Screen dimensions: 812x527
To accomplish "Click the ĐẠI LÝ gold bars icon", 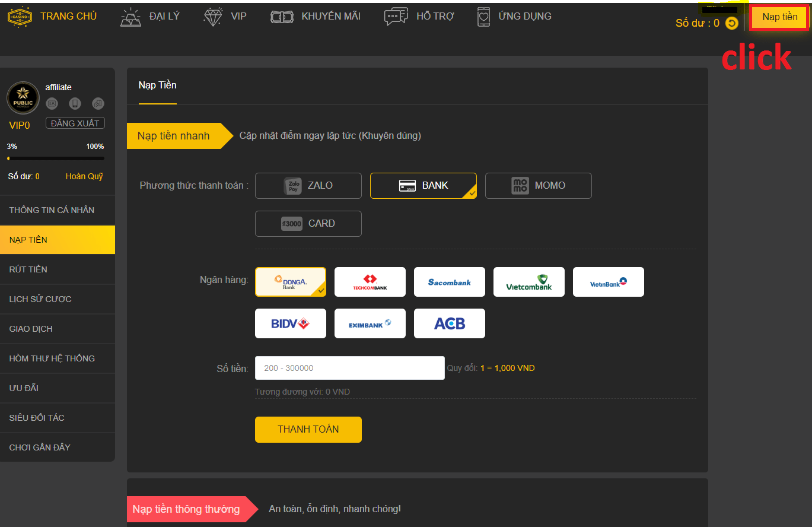I will [x=131, y=17].
